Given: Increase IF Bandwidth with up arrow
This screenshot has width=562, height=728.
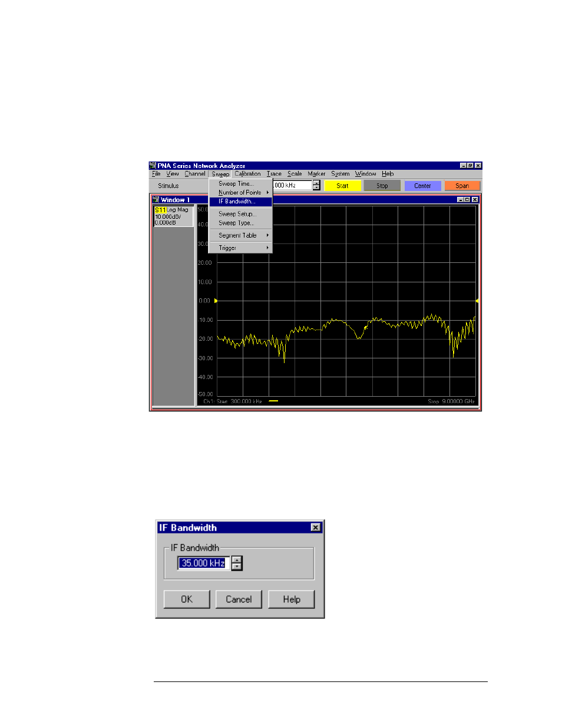Looking at the screenshot, I should click(x=237, y=560).
